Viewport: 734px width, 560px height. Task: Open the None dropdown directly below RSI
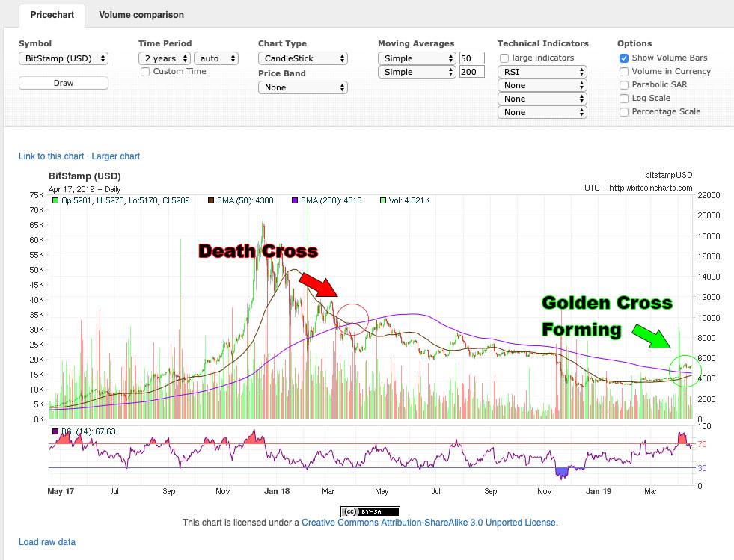click(x=542, y=86)
